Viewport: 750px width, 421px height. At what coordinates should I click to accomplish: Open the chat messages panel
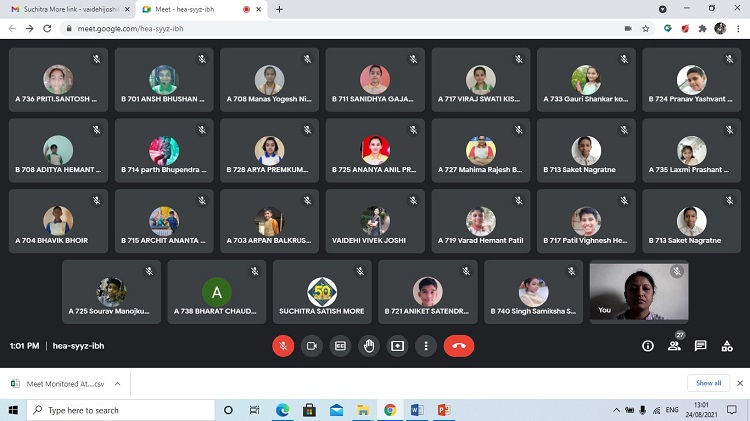[700, 346]
